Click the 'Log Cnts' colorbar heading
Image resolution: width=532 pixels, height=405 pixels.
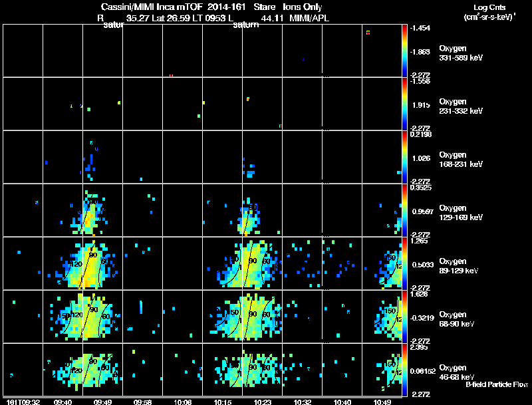(489, 7)
